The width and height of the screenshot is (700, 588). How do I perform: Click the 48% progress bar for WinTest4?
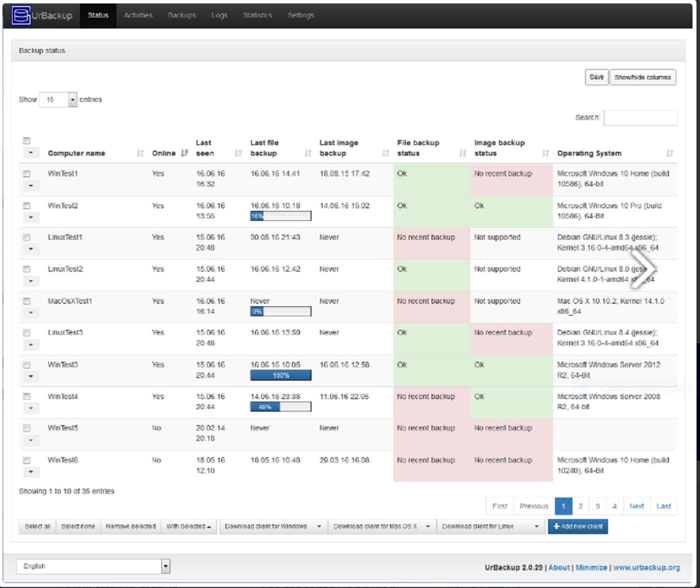[280, 406]
